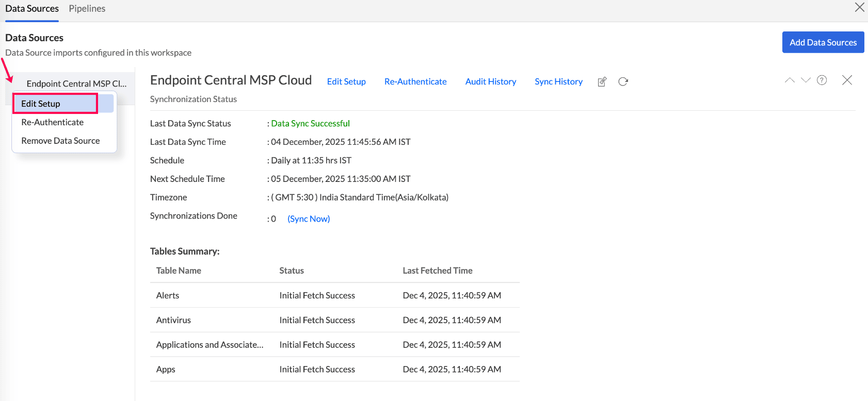
Task: Close the Data Sources dialog window
Action: click(x=859, y=7)
